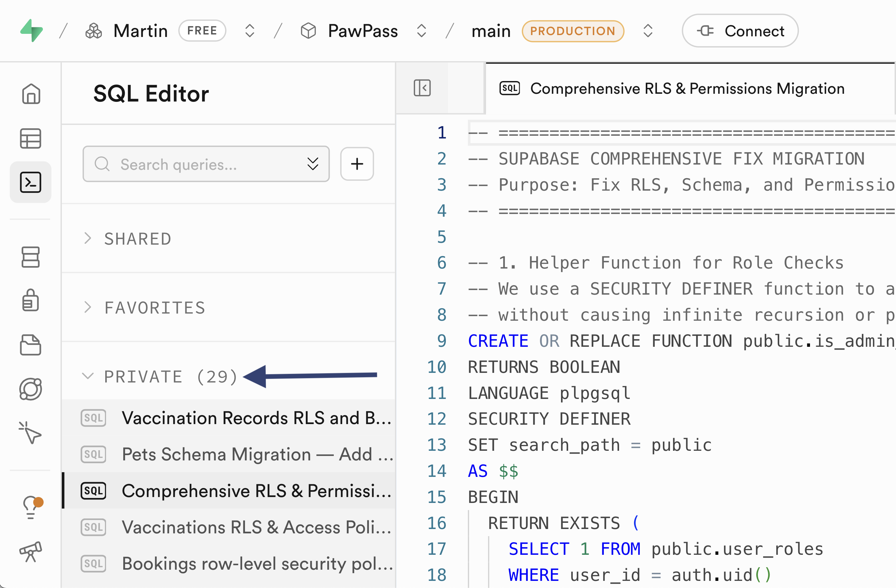Open the Database section icon
The height and width of the screenshot is (588, 896).
coord(31,257)
